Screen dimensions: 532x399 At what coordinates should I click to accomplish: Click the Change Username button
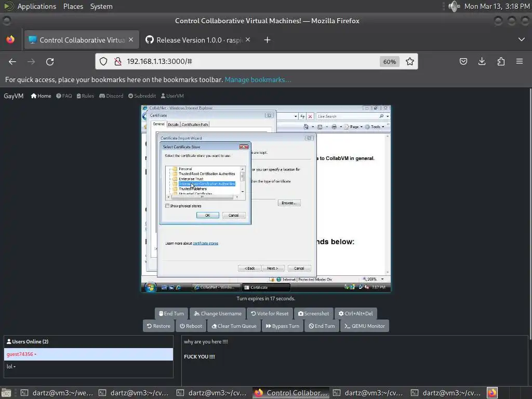tap(218, 313)
